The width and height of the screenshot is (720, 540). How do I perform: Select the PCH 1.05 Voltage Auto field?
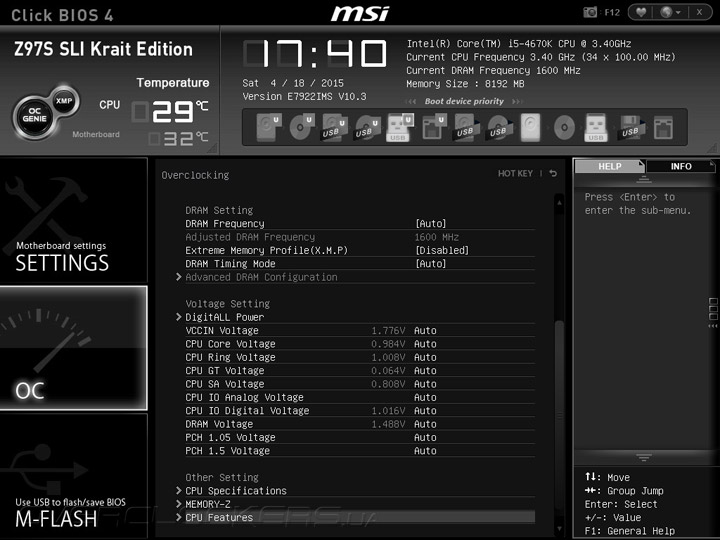coord(425,437)
